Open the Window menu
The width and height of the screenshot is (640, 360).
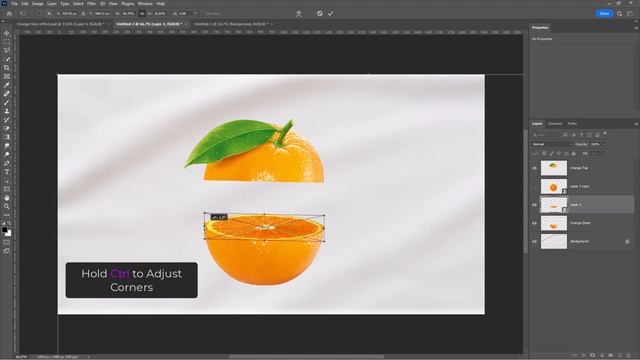(145, 4)
